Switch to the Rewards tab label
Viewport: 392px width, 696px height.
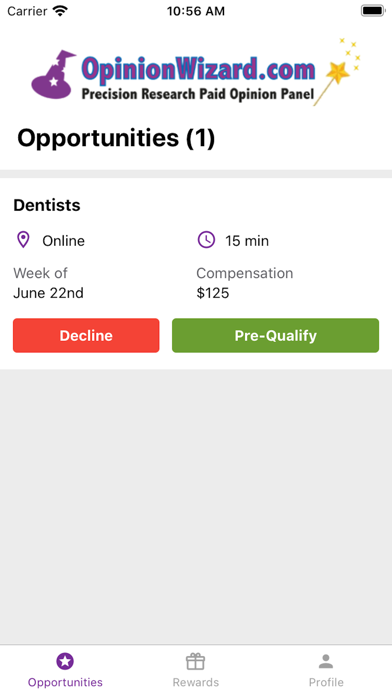click(x=196, y=682)
